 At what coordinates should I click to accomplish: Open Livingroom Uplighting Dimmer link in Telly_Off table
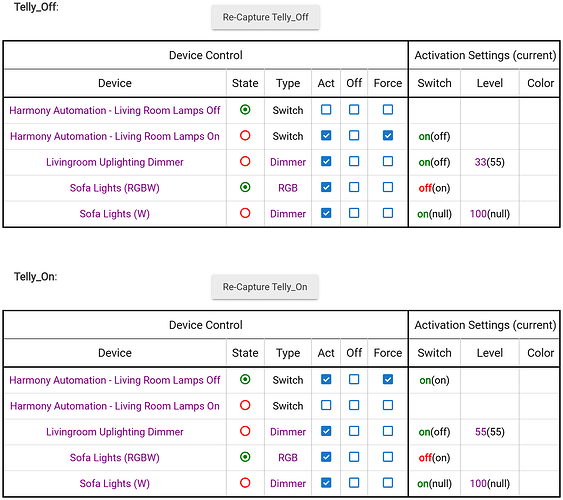[x=115, y=162]
